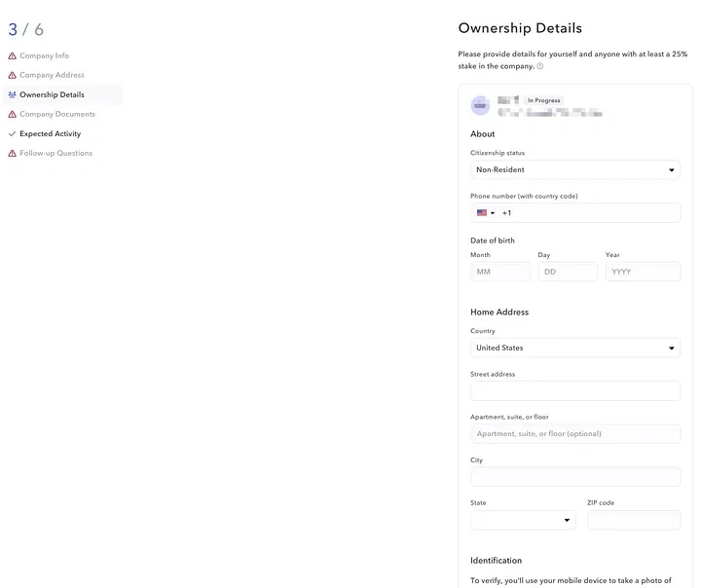Click the people icon beside Ownership Details
The image size is (701, 588).
tap(12, 95)
